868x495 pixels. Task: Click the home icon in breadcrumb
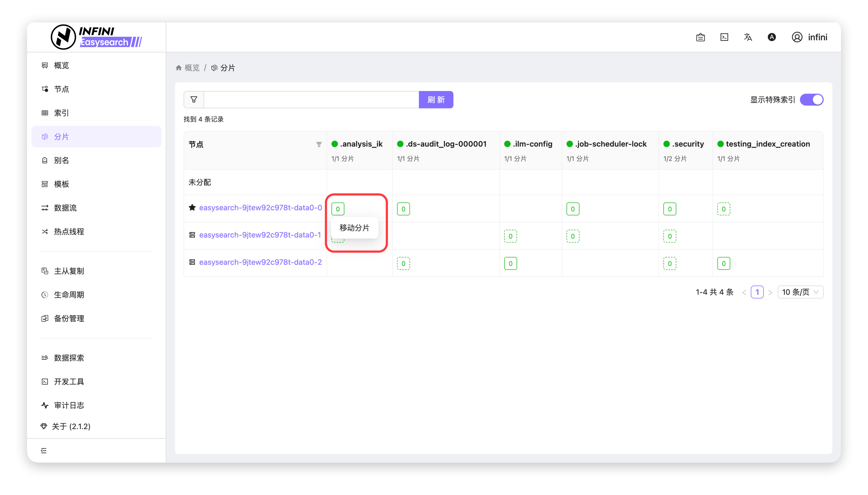coord(178,68)
